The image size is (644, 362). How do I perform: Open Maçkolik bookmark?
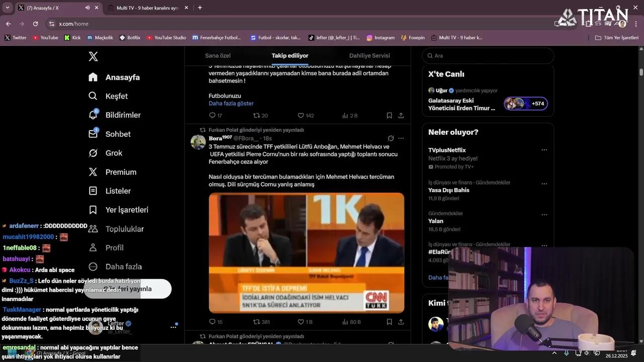pos(100,38)
